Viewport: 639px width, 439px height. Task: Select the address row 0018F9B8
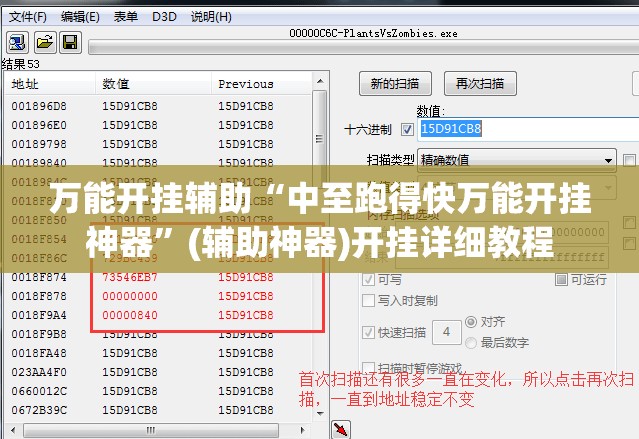(x=158, y=334)
